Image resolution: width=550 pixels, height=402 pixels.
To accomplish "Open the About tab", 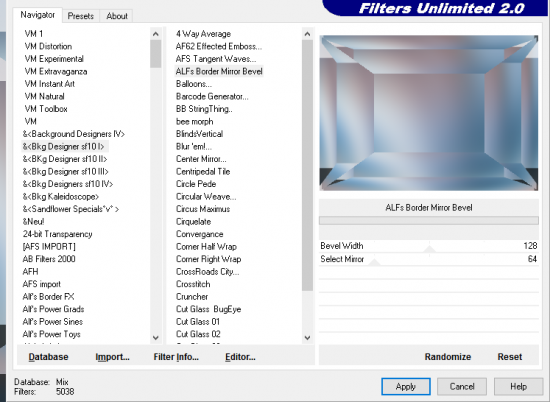I will click(x=117, y=16).
